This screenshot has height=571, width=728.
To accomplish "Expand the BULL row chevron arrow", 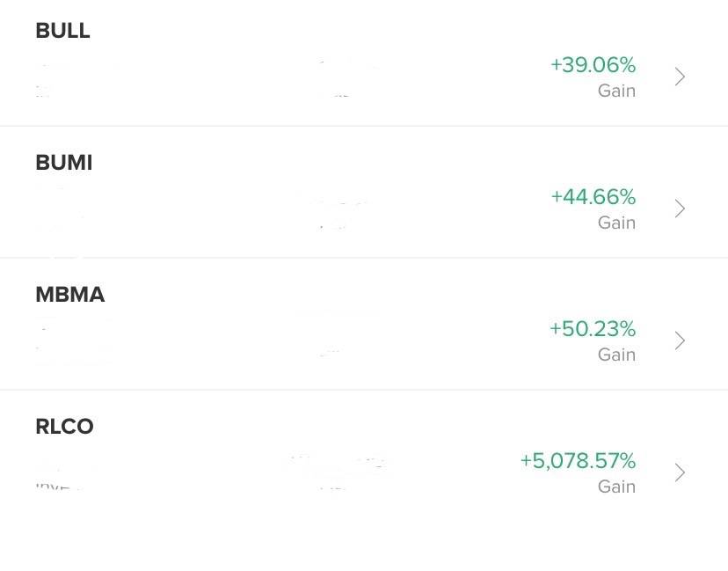I will (680, 77).
